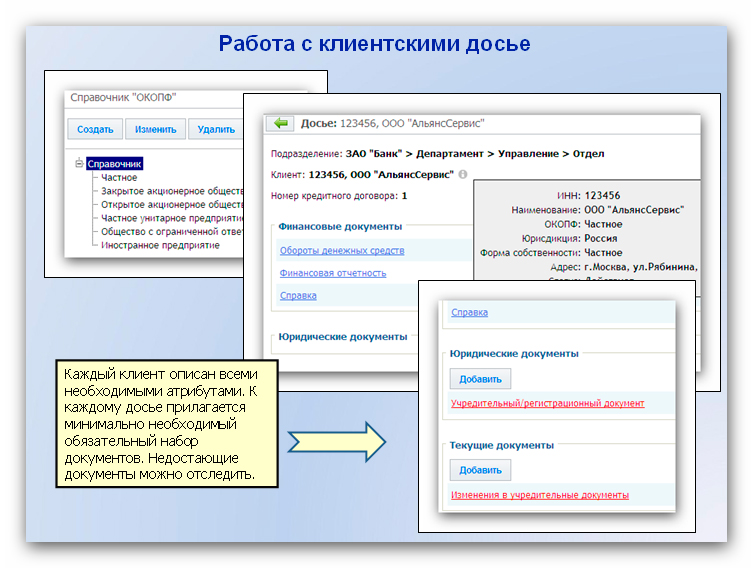The height and width of the screenshot is (568, 753).
Task: Click the Форма собственности value Частное
Action: coord(603,253)
